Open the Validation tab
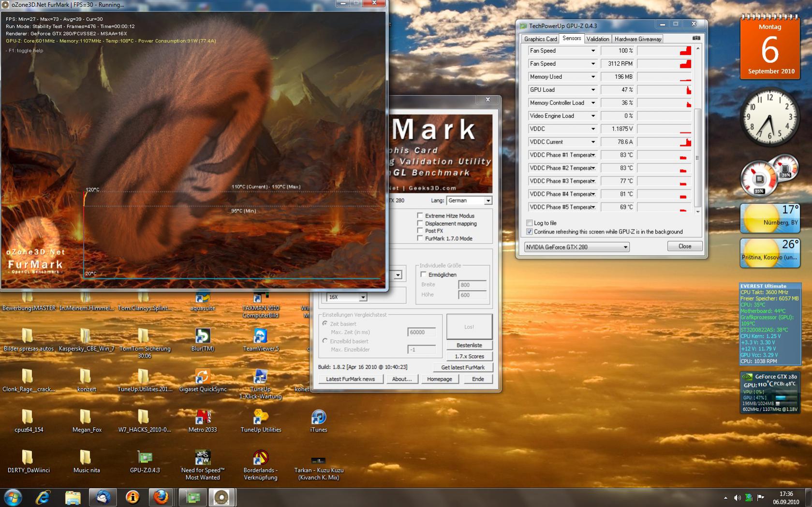This screenshot has height=507, width=812. 598,39
